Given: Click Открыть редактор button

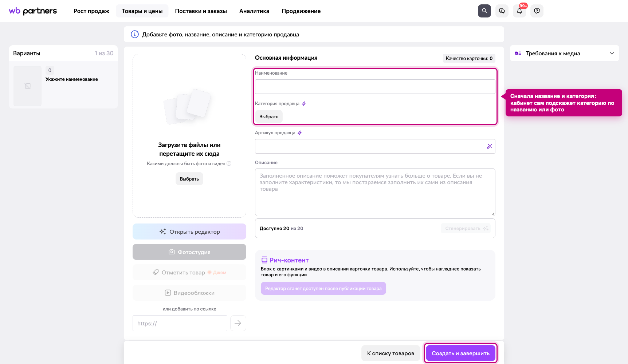Looking at the screenshot, I should pos(189,232).
